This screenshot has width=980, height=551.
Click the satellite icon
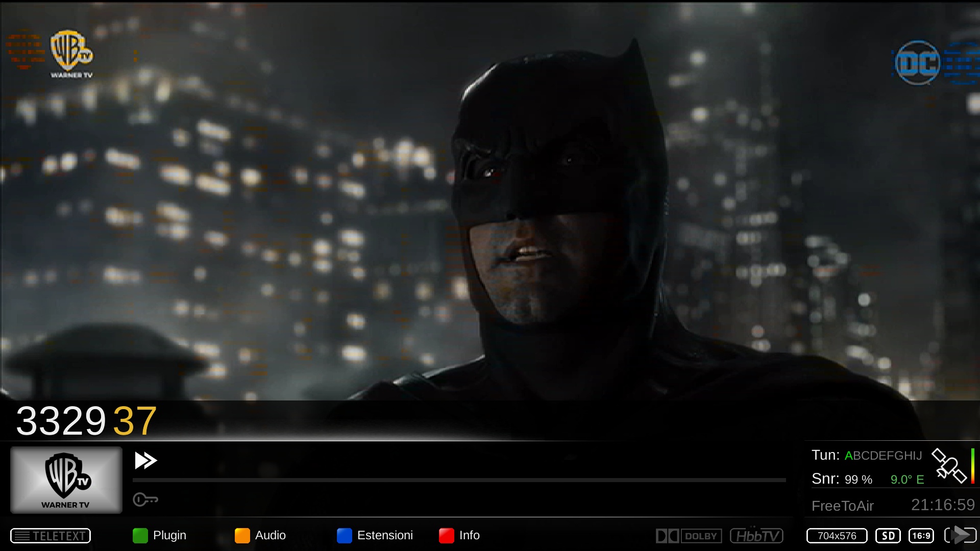949,465
